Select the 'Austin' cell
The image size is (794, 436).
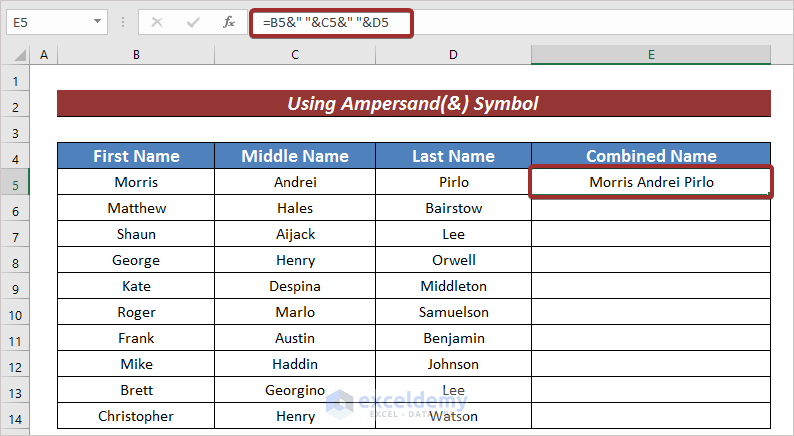tap(295, 338)
